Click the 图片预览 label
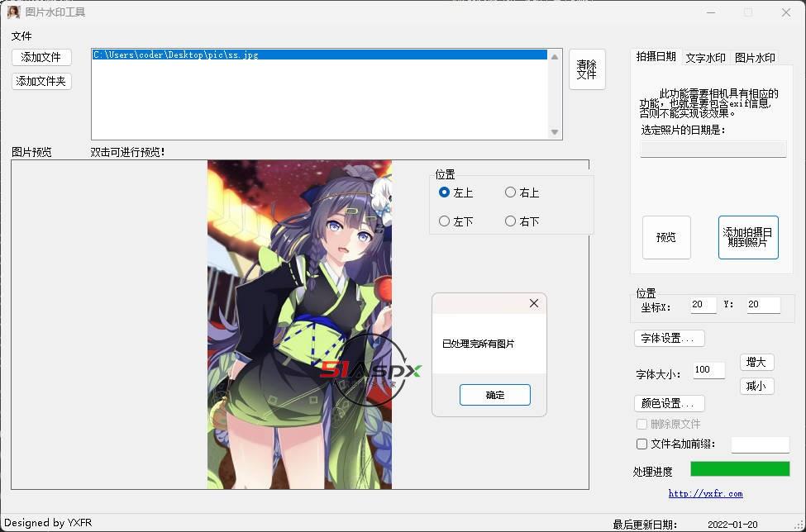 click(x=32, y=152)
